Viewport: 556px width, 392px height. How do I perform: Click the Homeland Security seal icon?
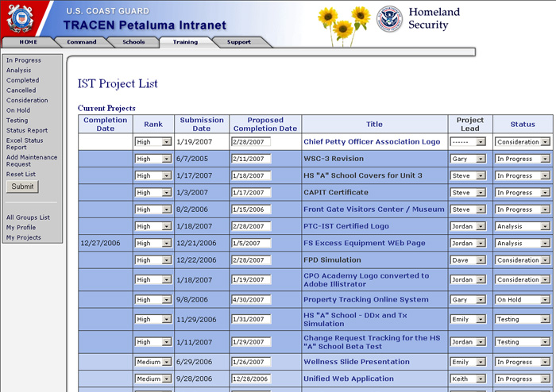click(389, 19)
